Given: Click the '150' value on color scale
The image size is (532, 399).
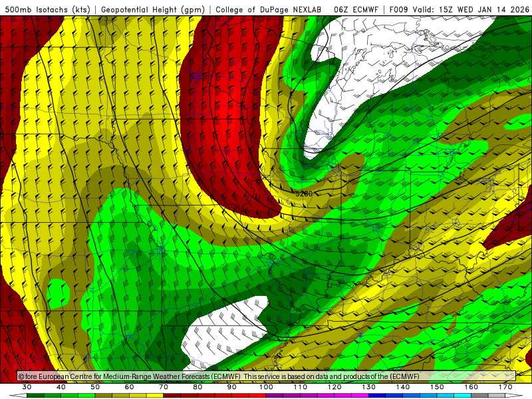Looking at the screenshot, I should pos(437,387).
